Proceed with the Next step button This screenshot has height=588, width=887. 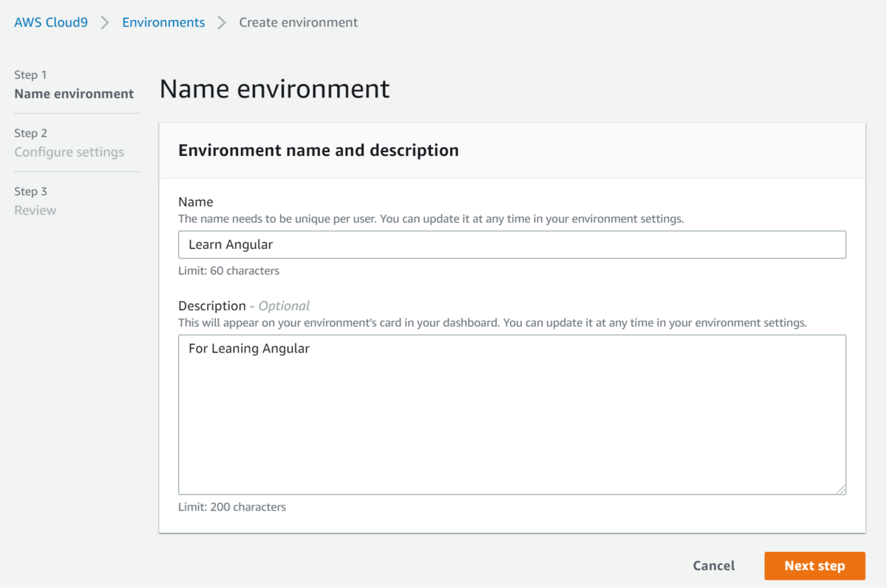[x=815, y=566]
